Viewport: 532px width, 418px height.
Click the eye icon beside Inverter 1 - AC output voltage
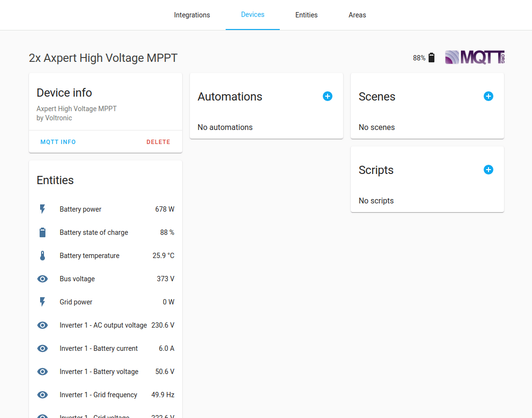(43, 325)
